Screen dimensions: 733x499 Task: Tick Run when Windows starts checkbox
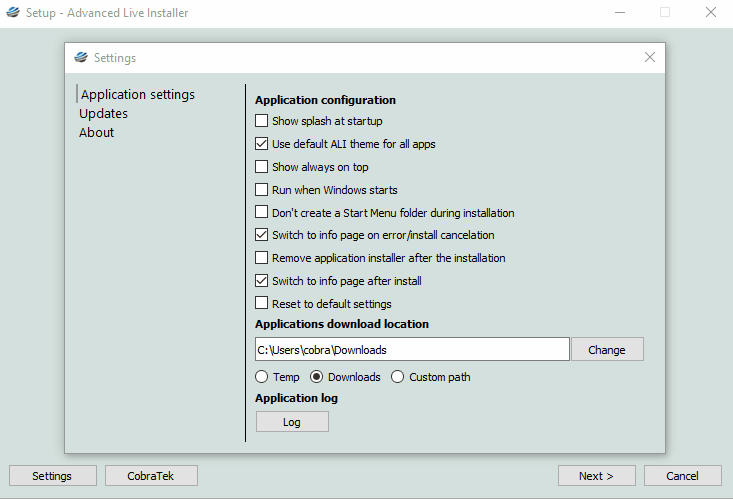coord(261,189)
